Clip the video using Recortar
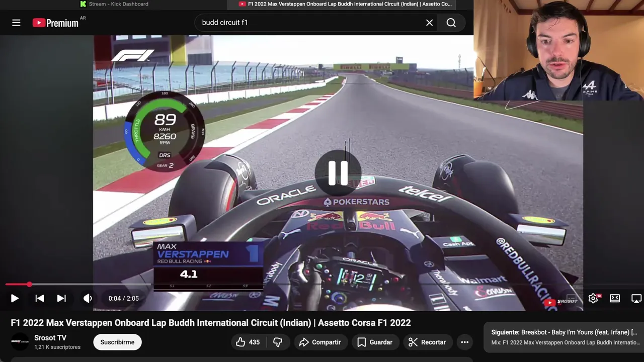Viewport: 644px width, 362px height. tap(428, 342)
